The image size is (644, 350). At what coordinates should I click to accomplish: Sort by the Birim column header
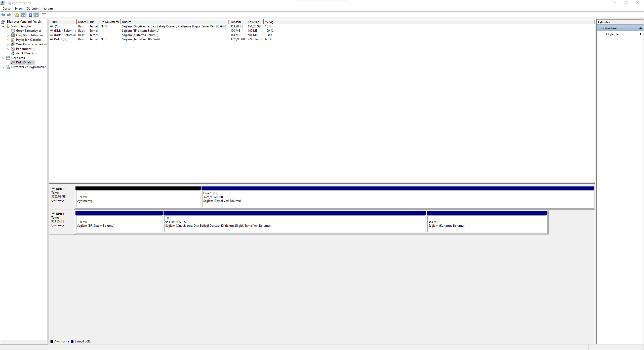point(63,22)
